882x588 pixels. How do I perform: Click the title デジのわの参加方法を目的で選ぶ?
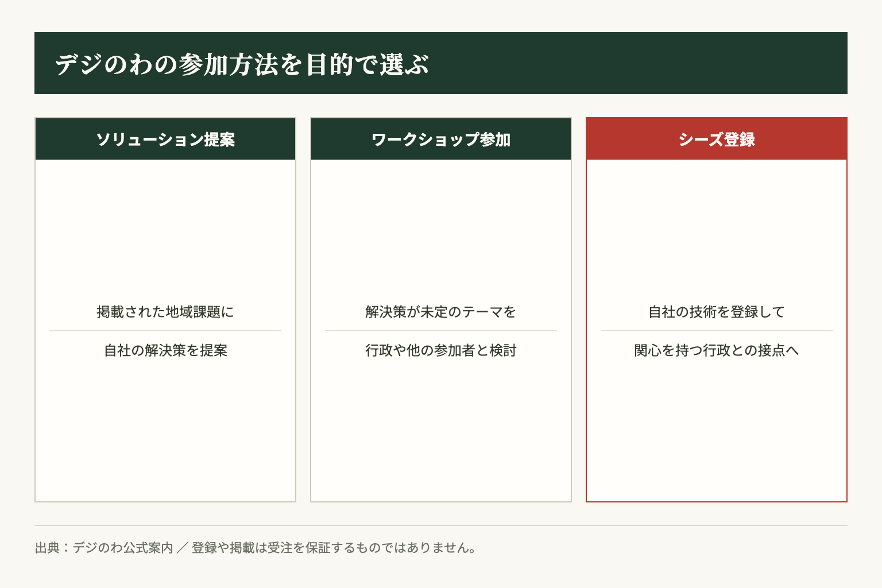pyautogui.click(x=242, y=64)
